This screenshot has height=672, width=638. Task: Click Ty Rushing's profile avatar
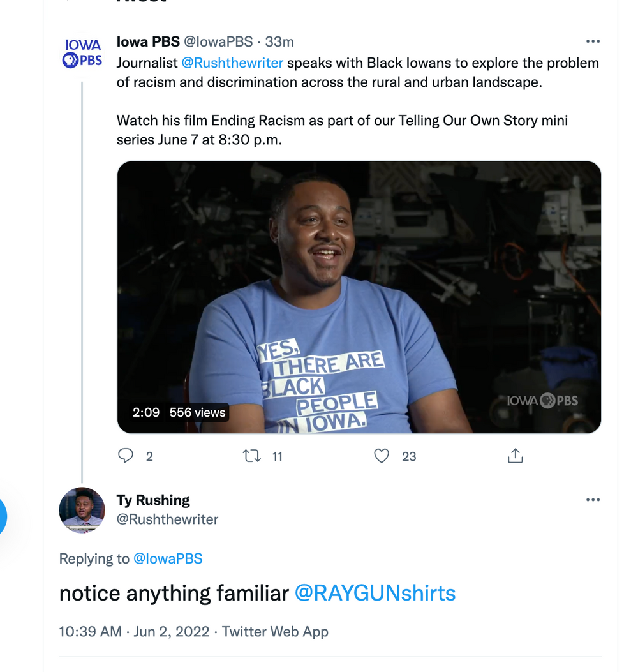click(x=82, y=510)
